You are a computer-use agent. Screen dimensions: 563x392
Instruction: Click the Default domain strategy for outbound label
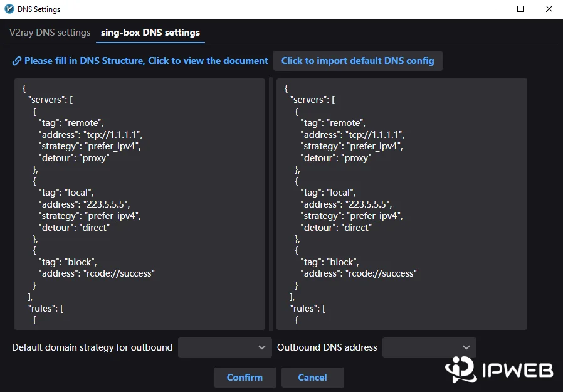[x=92, y=347]
